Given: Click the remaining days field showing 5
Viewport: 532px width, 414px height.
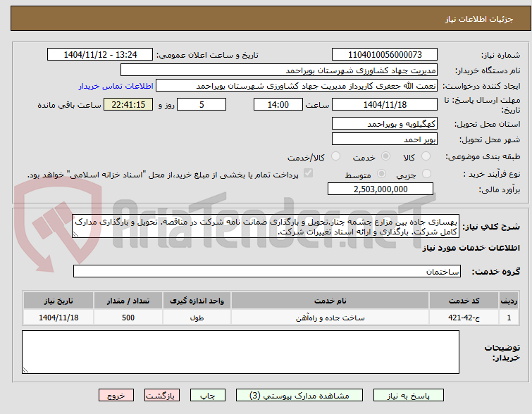Looking at the screenshot, I should pyautogui.click(x=202, y=104).
